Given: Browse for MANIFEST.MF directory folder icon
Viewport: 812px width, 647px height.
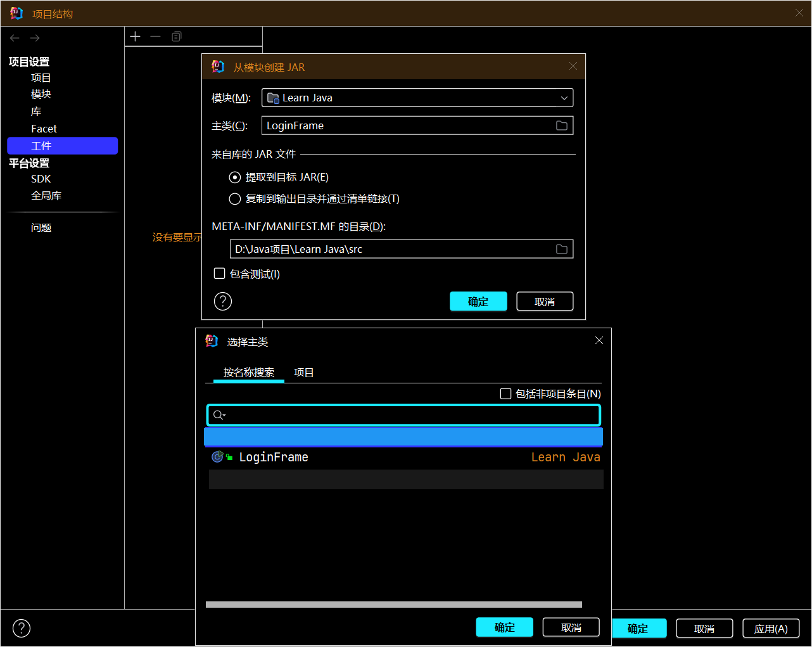Looking at the screenshot, I should coord(562,249).
